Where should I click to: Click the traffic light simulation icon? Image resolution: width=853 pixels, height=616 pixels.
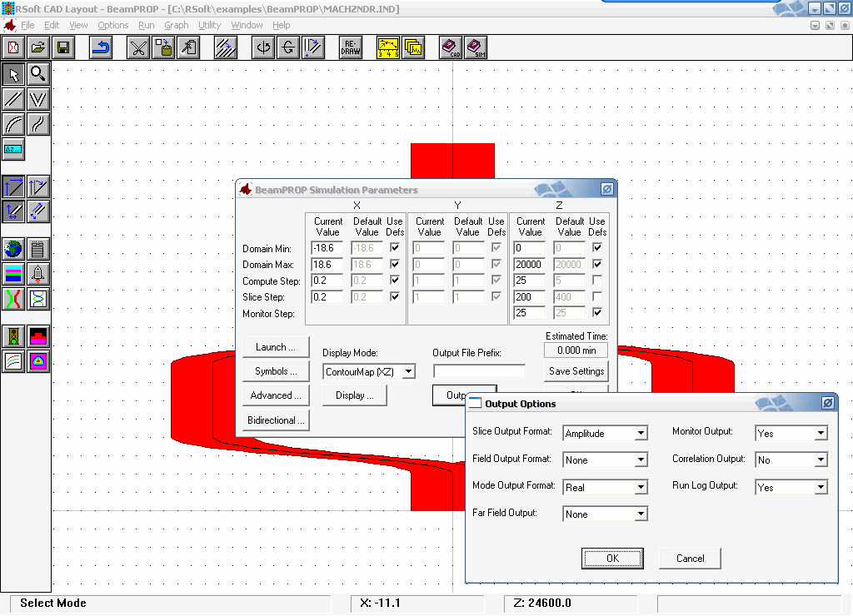13,336
